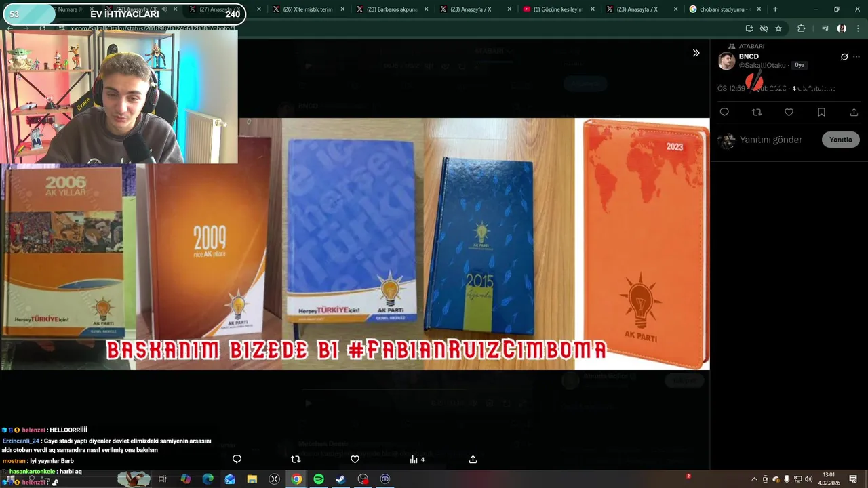Like heart icon below the photo
This screenshot has width=868, height=488.
(355, 459)
